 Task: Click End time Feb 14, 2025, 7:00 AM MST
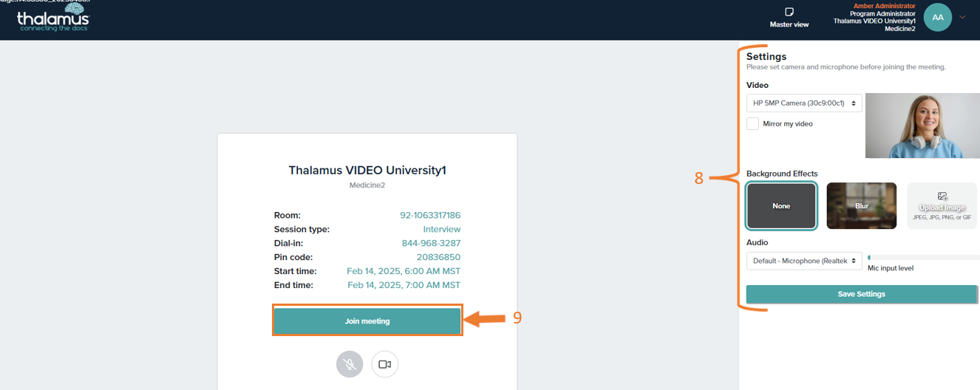404,285
